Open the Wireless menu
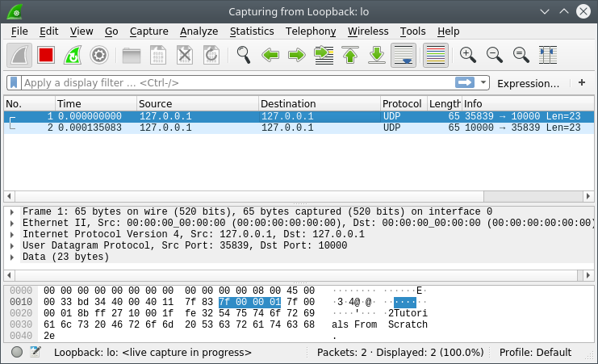Viewport: 598px width, 364px height. point(368,31)
